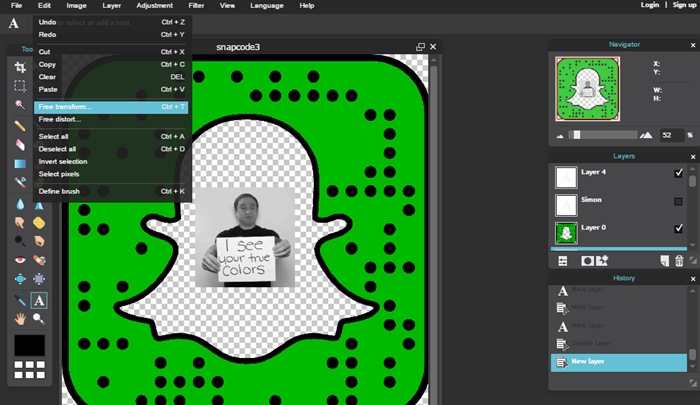Hide Layer 0 via its checkbox
Viewport: 700px width, 405px height.
coord(678,229)
